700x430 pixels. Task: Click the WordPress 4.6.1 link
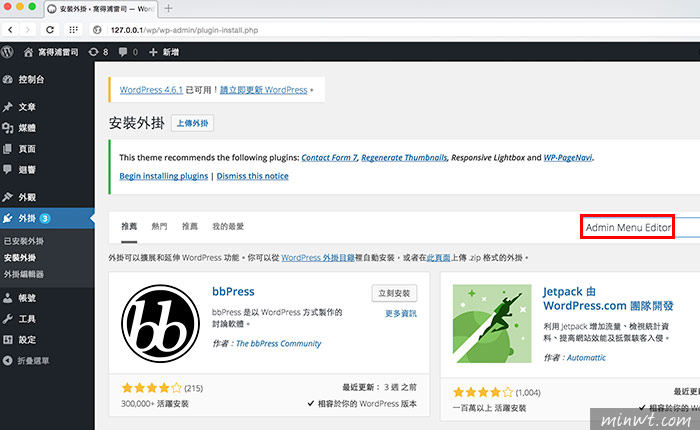151,90
